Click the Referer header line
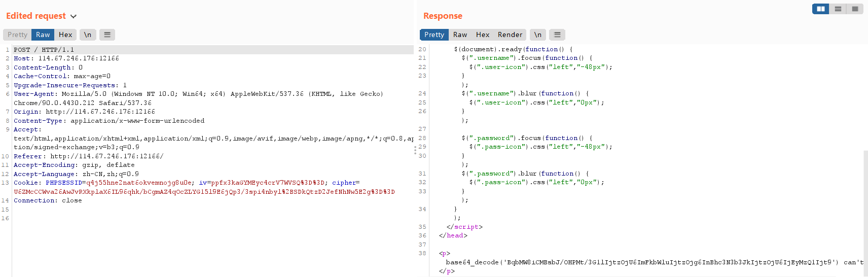 point(89,156)
